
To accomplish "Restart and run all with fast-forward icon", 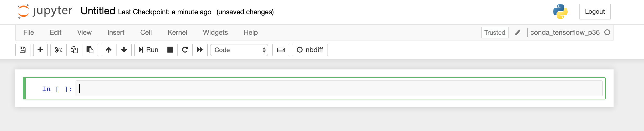I will point(200,50).
